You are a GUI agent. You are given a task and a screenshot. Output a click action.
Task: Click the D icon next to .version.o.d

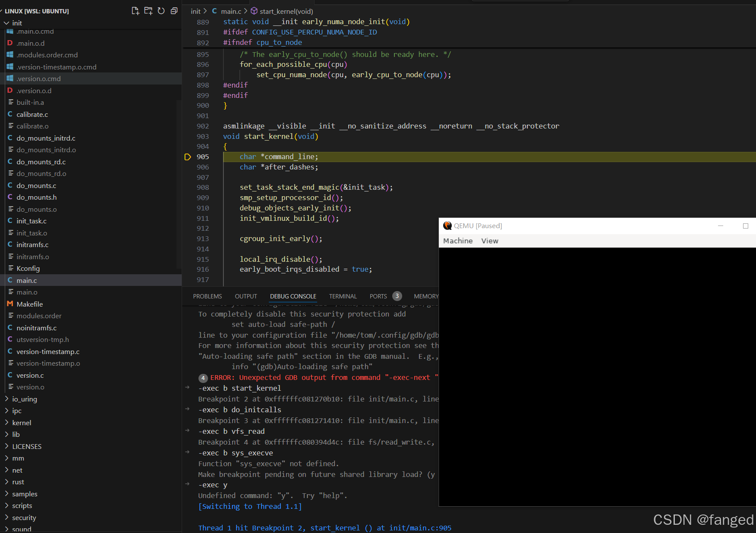[x=10, y=91]
